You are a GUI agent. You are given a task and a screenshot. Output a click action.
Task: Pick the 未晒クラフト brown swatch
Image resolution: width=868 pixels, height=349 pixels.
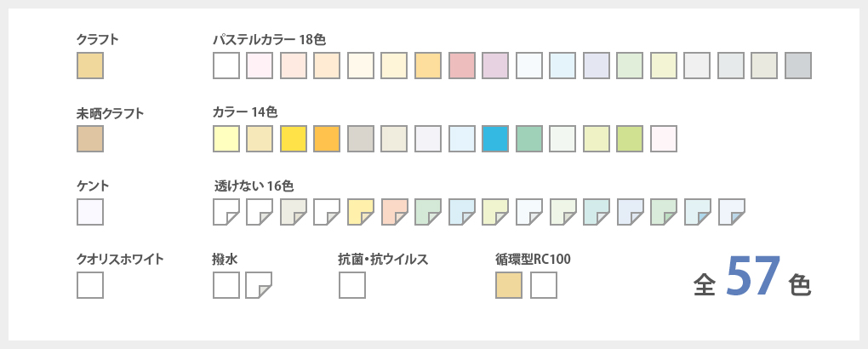tap(90, 139)
